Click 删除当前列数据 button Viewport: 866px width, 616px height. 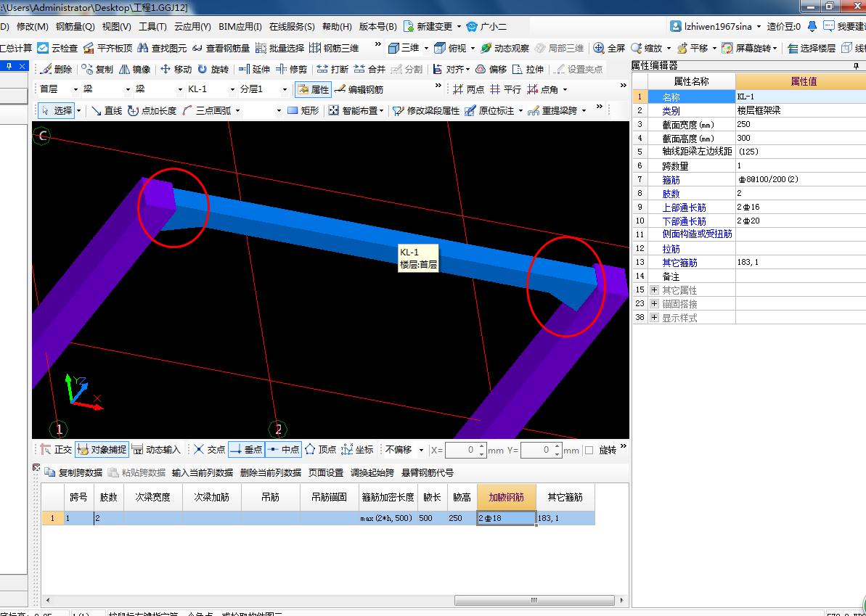tap(271, 473)
